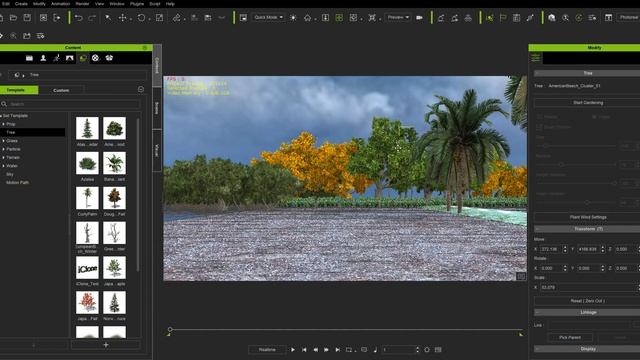Open the Set category icon in Content panel

[x=83, y=58]
